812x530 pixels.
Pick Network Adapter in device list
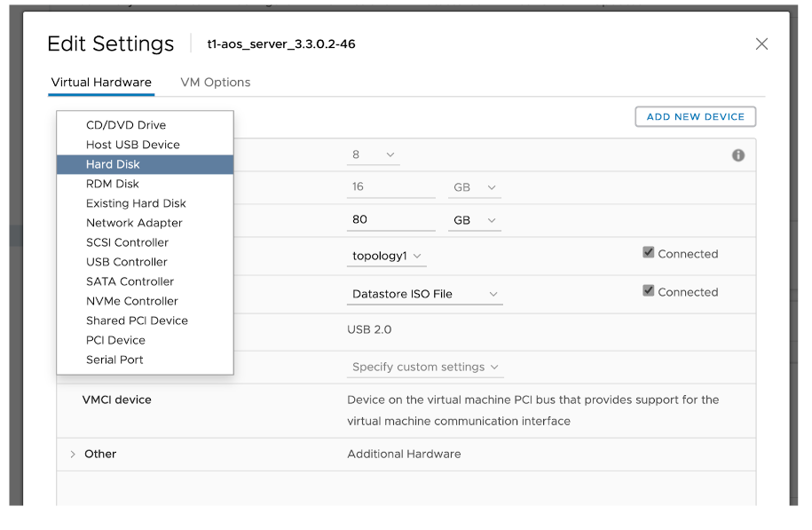pyautogui.click(x=134, y=223)
